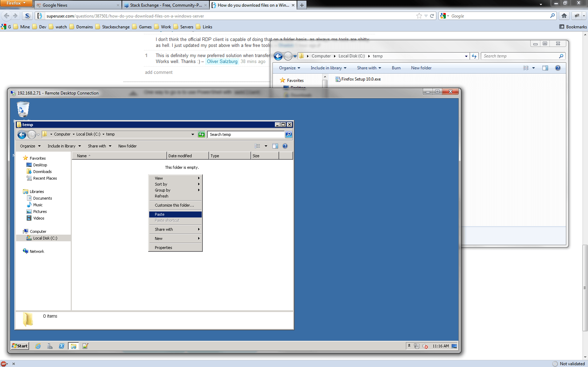588x367 pixels.
Task: Click the add comment link
Action: [159, 72]
